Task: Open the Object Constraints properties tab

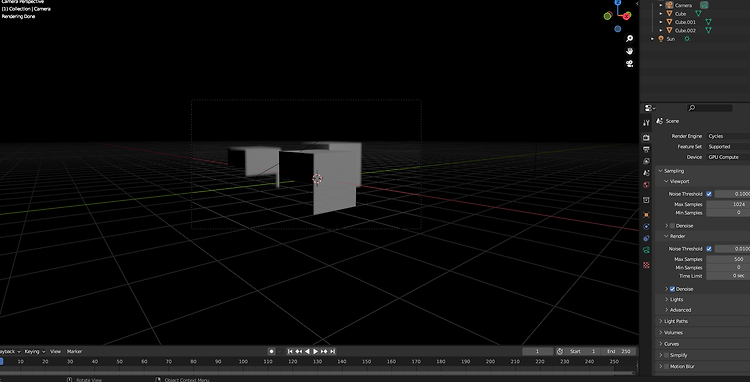Action: pyautogui.click(x=646, y=238)
